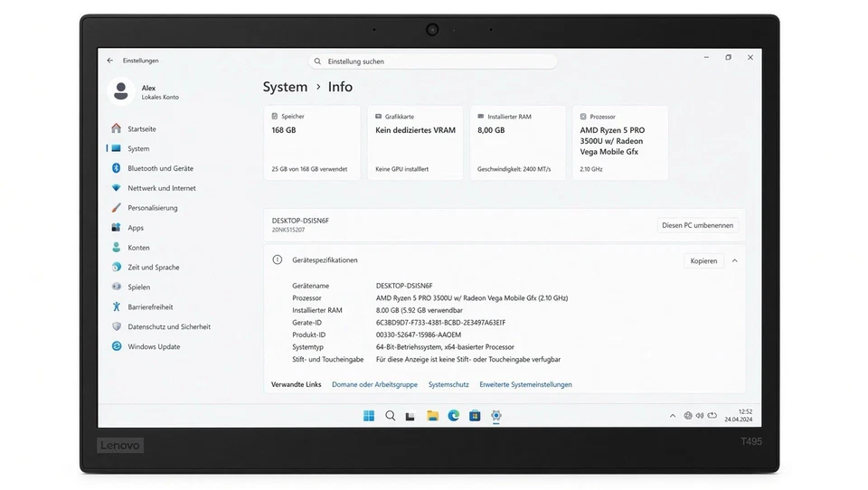This screenshot has height=490, width=868.
Task: Select the Prozessor card
Action: pos(620,143)
